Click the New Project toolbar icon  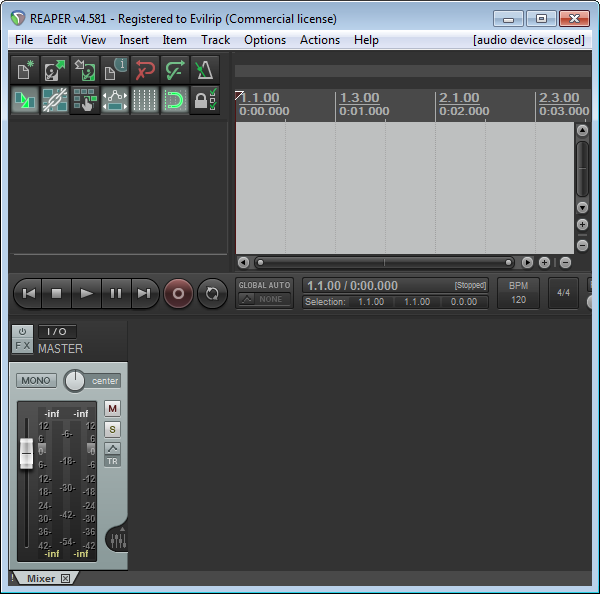click(25, 70)
